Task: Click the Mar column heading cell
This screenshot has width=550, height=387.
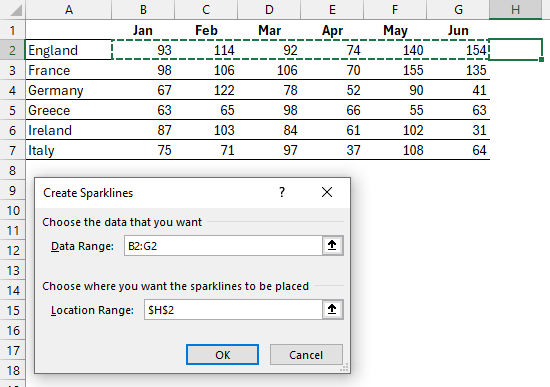Action: pyautogui.click(x=269, y=30)
